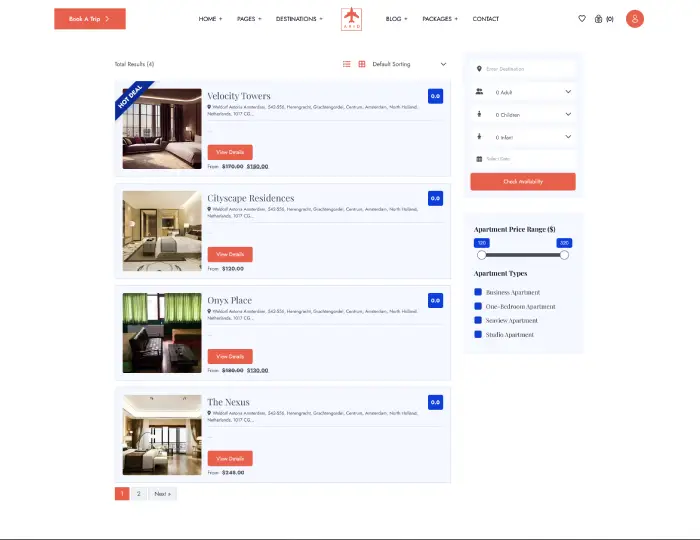Open the user account avatar icon
Screen dimensions: 700x540
tap(634, 19)
